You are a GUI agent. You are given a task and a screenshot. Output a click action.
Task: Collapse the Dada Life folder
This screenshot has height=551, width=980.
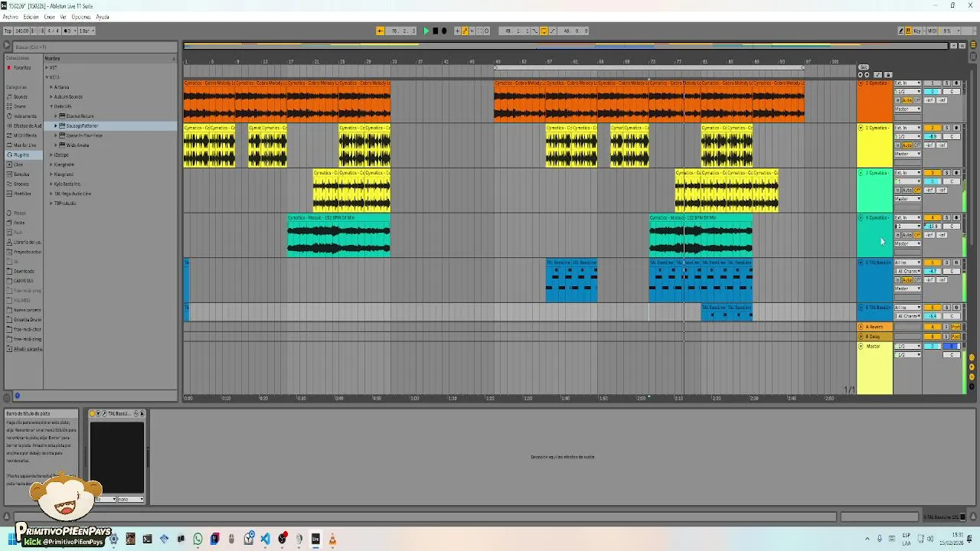point(51,106)
